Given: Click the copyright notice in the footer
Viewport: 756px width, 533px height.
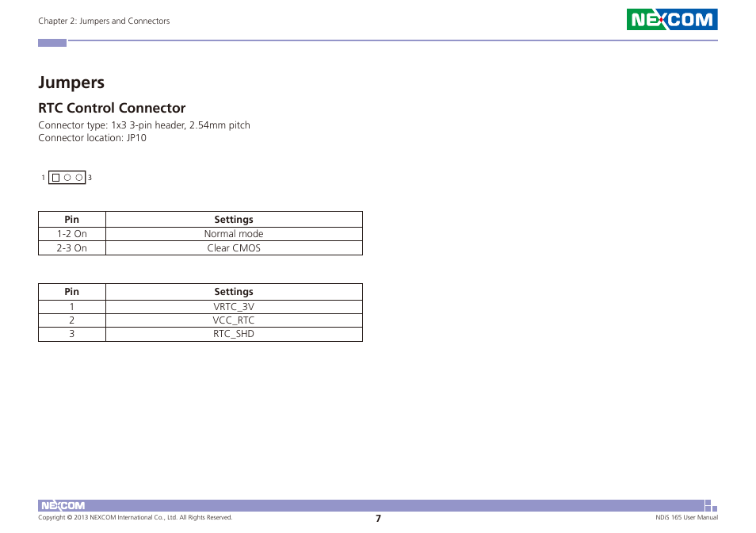Looking at the screenshot, I should (x=135, y=518).
